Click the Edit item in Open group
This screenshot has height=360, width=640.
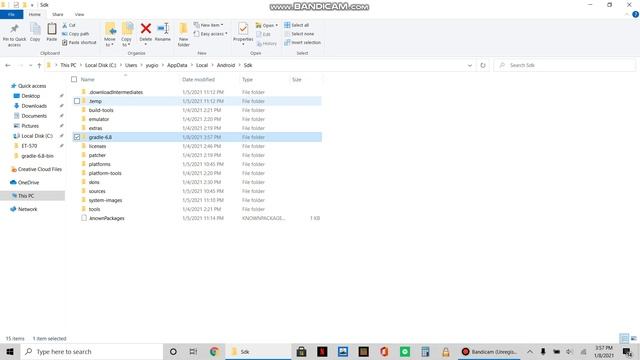click(264, 34)
